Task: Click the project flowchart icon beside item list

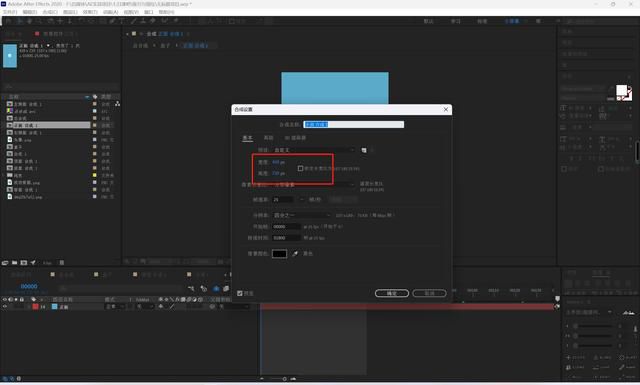Action: point(118,104)
